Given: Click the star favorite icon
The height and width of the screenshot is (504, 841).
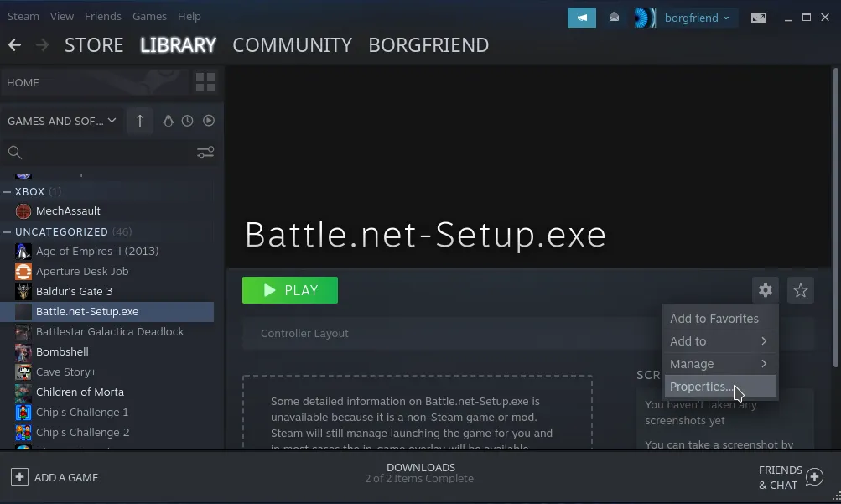Looking at the screenshot, I should (801, 290).
